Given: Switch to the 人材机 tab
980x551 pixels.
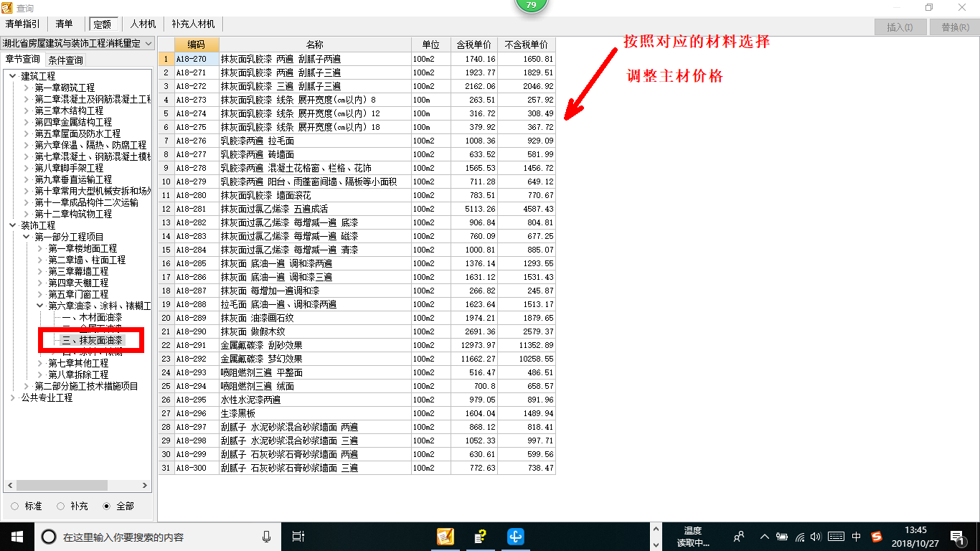Looking at the screenshot, I should (x=143, y=24).
